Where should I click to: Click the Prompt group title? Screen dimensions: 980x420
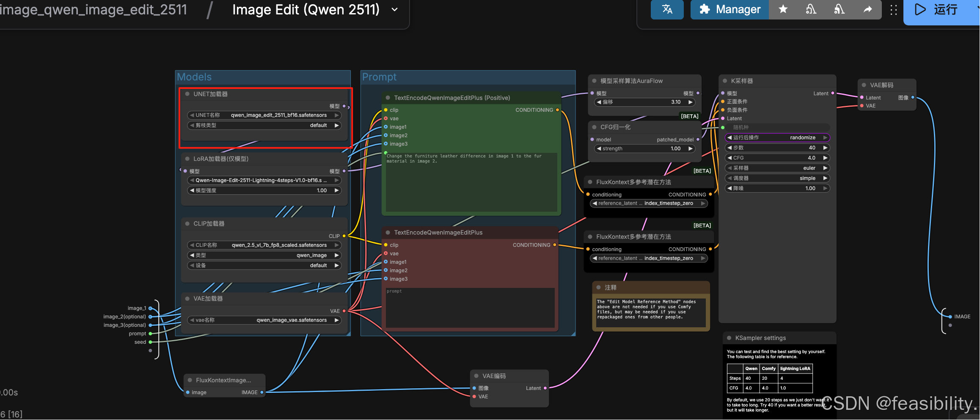coord(380,77)
